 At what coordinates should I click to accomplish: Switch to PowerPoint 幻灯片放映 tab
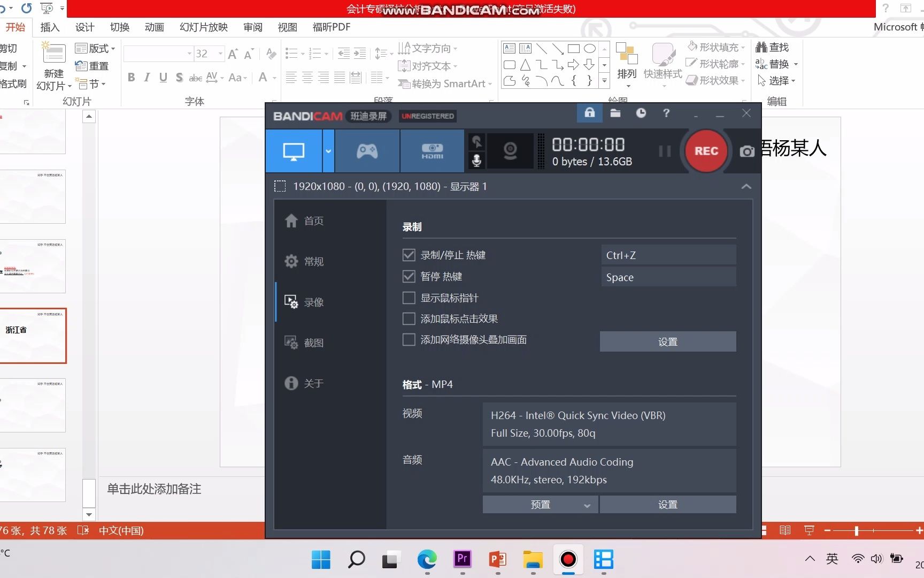click(204, 27)
